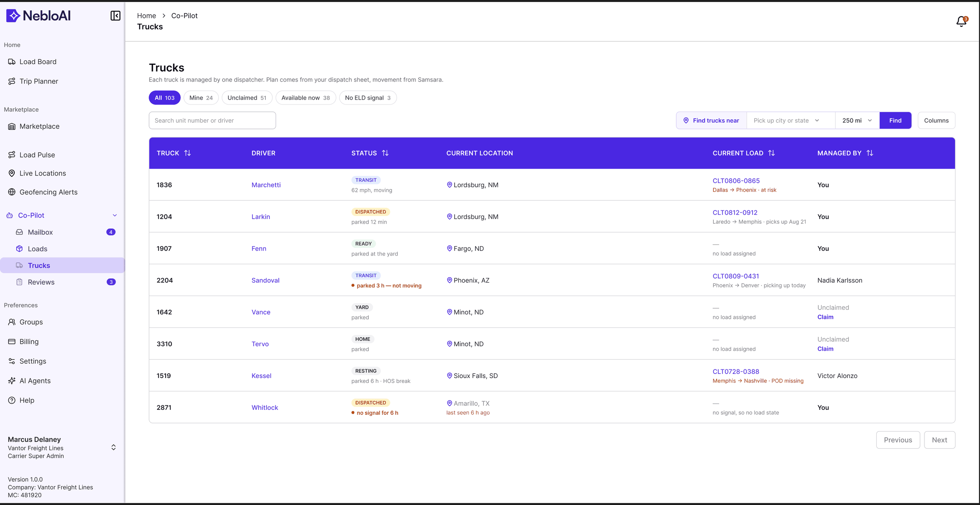Click Home in the breadcrumb

tap(147, 16)
